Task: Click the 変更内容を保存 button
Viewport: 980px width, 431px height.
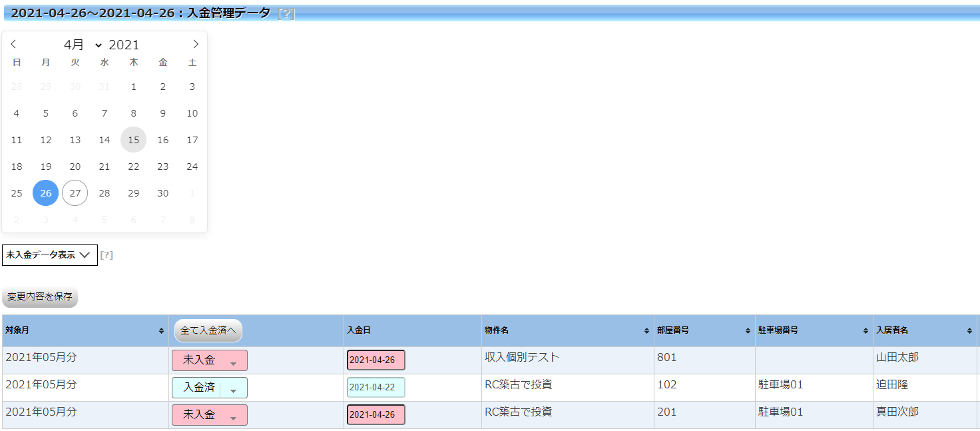Action: [40, 298]
